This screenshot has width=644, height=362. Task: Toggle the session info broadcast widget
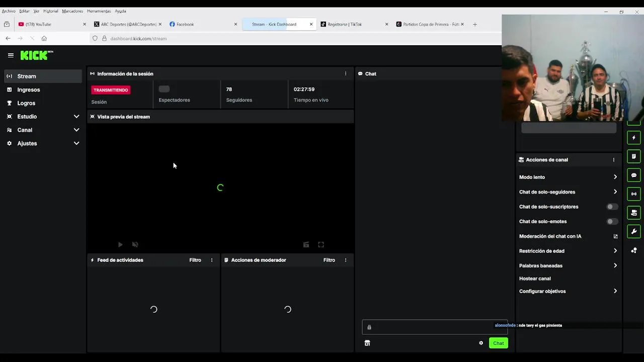point(634,194)
